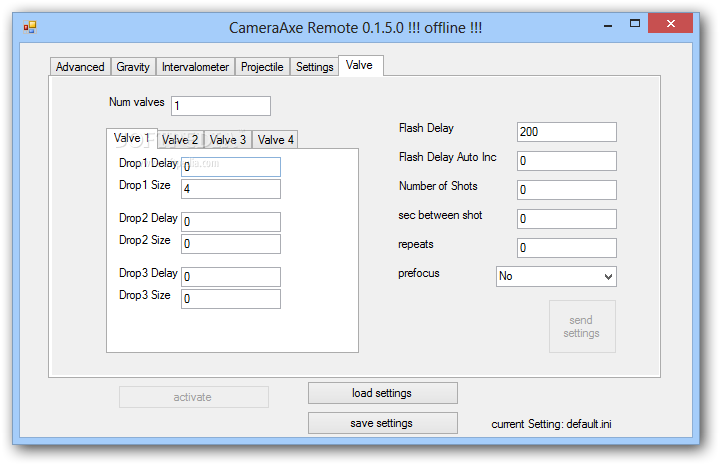Screen dimensions: 720x465
Task: Click the activate button
Action: coord(194,397)
